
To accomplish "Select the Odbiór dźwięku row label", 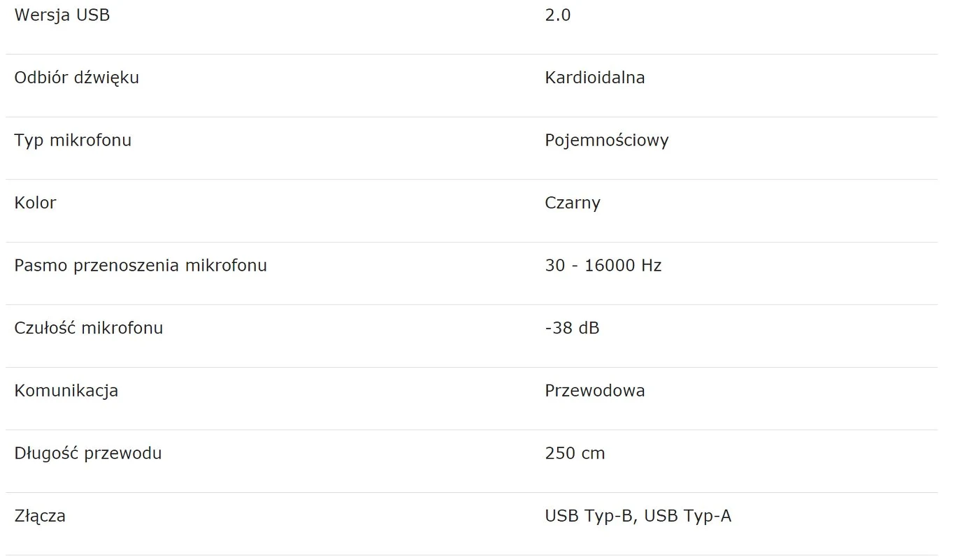I will pyautogui.click(x=77, y=78).
